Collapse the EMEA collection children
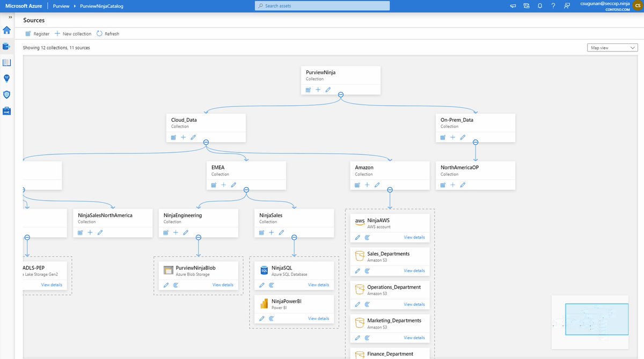 tap(246, 189)
